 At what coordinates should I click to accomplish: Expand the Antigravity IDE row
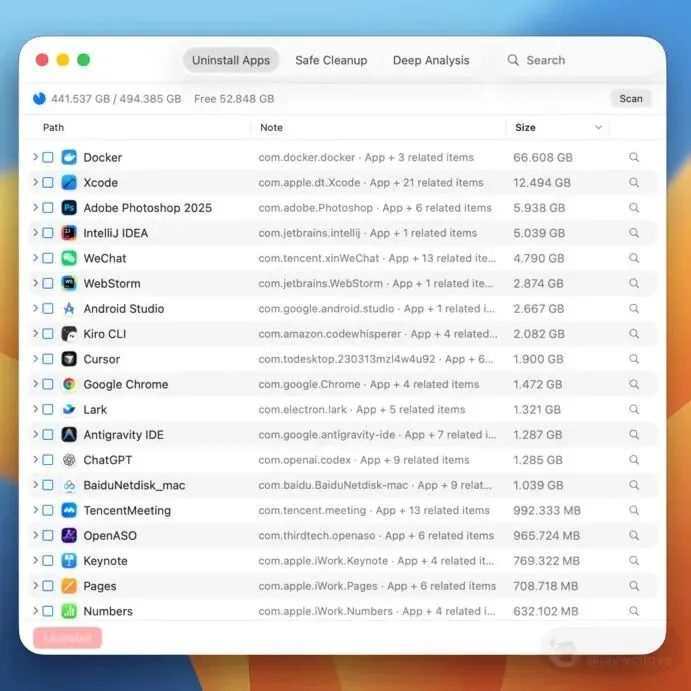(35, 434)
